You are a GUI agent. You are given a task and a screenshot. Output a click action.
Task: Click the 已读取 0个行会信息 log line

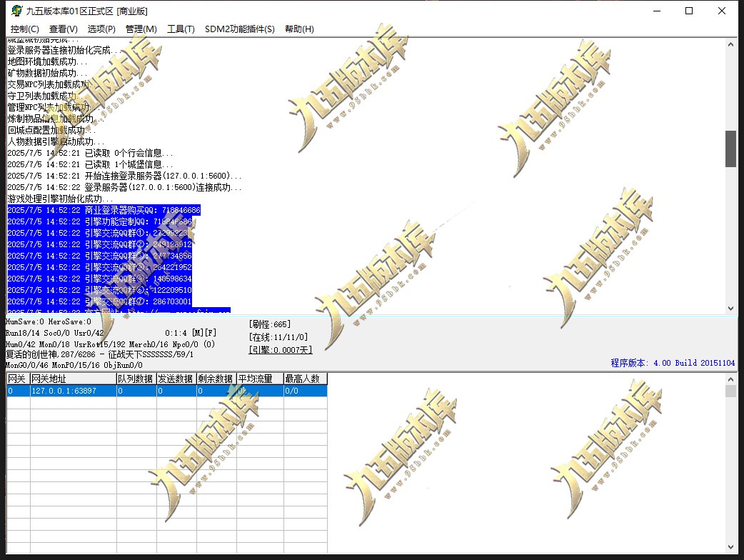tap(90, 153)
